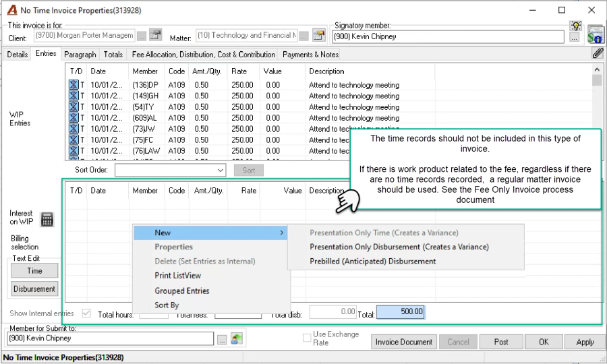The width and height of the screenshot is (607, 364).
Task: Click the Apply button
Action: pyautogui.click(x=585, y=342)
